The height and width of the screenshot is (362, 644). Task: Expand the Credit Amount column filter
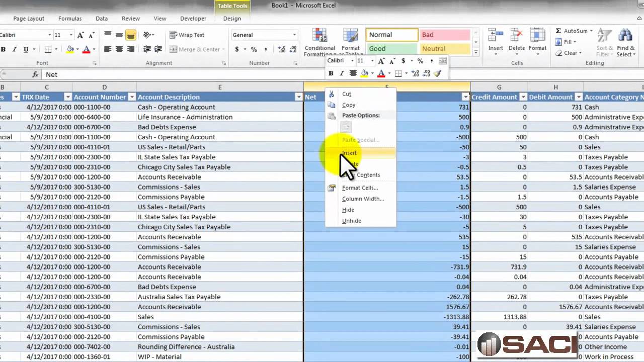[x=523, y=97]
